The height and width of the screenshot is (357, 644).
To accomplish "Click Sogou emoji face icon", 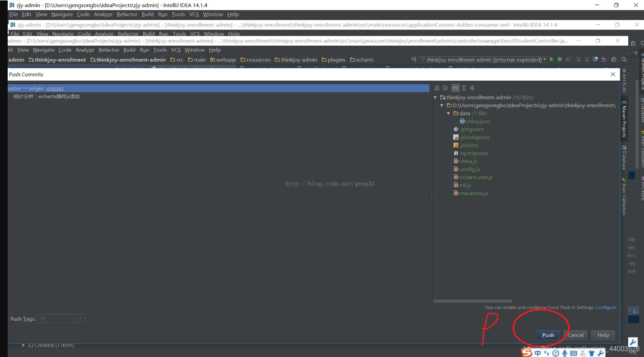I will pos(556,353).
